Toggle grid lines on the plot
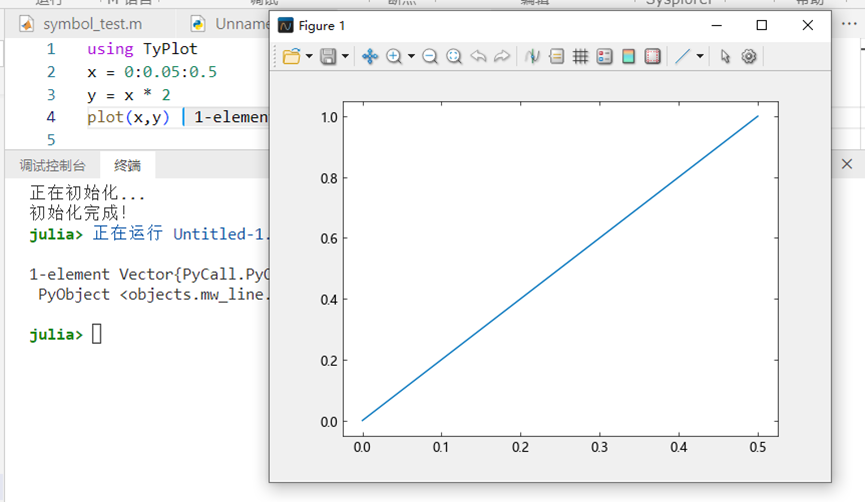 (580, 56)
